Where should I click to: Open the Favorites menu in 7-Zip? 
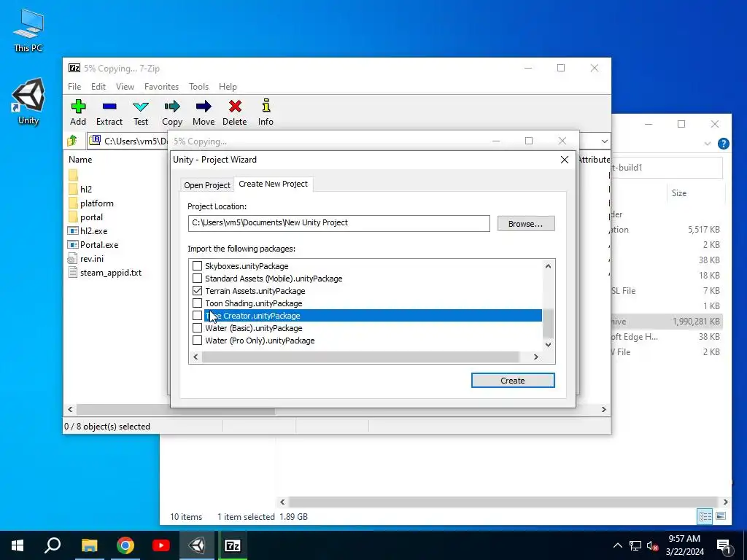click(161, 87)
